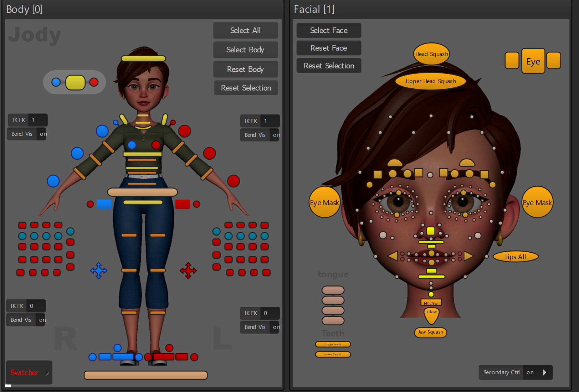Select the Head Squash control
The height and width of the screenshot is (392, 579).
point(431,54)
